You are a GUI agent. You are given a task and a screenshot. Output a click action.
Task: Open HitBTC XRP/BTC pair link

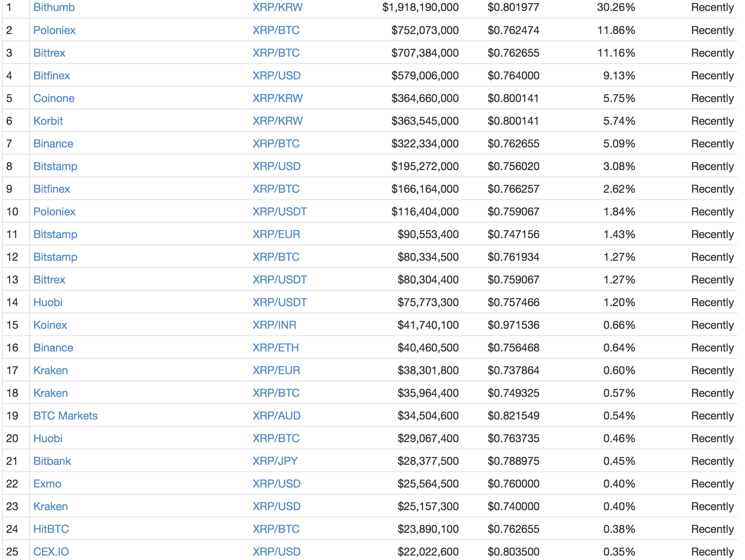pyautogui.click(x=276, y=529)
